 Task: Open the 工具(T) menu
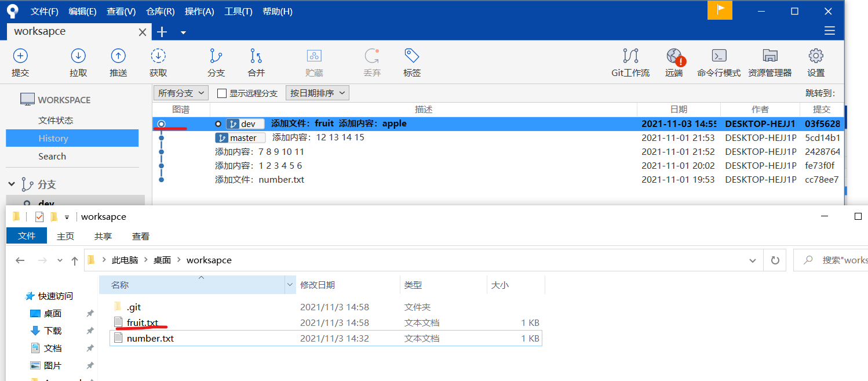pyautogui.click(x=238, y=12)
